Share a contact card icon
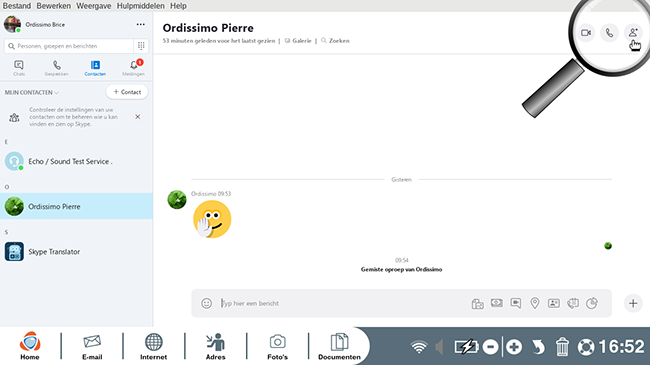This screenshot has height=365, width=650. point(554,303)
